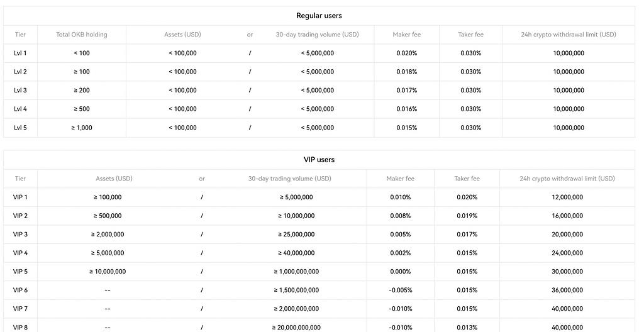Click Total OKB holding column header
Image resolution: width=644 pixels, height=332 pixels.
pos(82,35)
